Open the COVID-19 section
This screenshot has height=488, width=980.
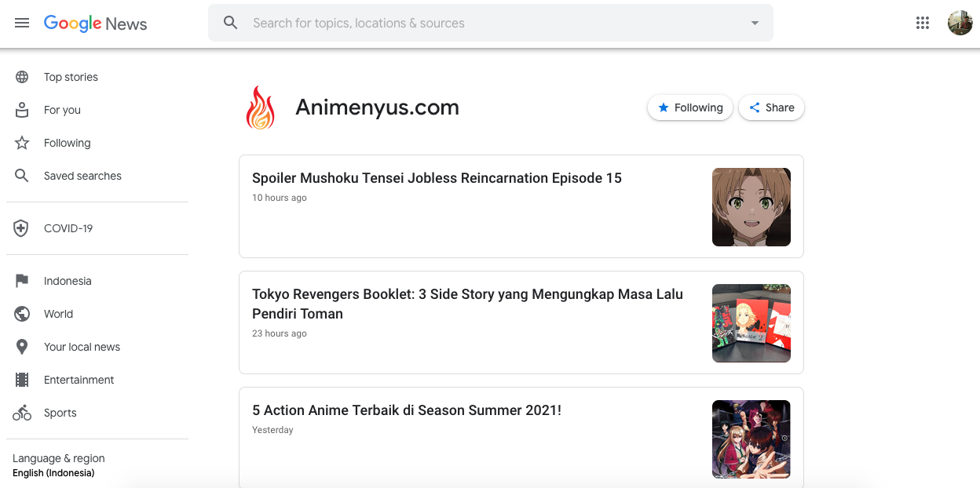pyautogui.click(x=68, y=228)
